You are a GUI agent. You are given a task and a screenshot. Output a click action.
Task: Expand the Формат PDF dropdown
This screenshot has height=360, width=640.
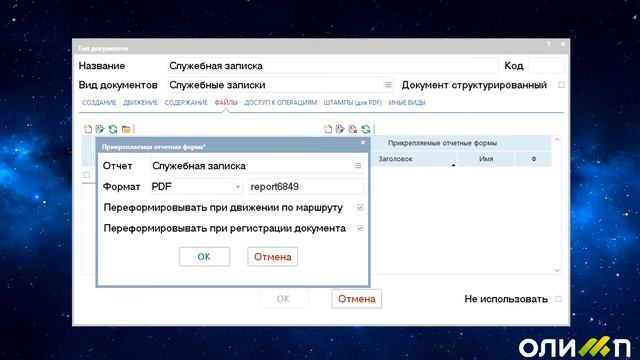(x=237, y=187)
